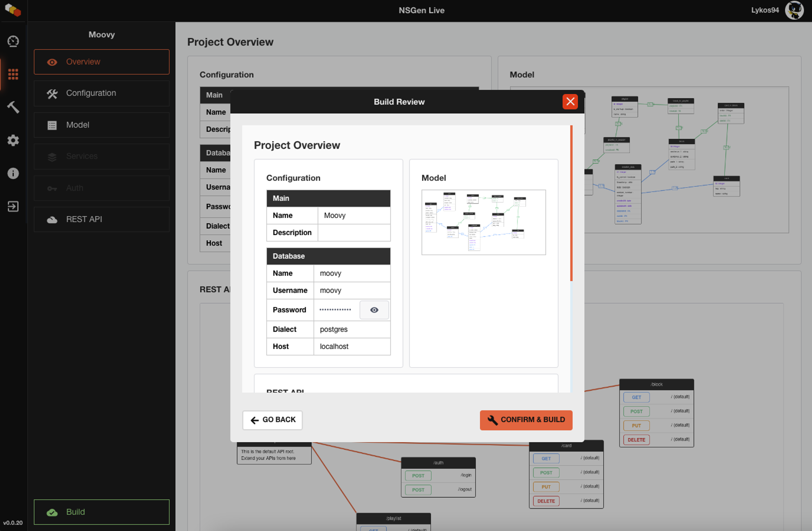Select the orange grid projects icon

[13, 74]
